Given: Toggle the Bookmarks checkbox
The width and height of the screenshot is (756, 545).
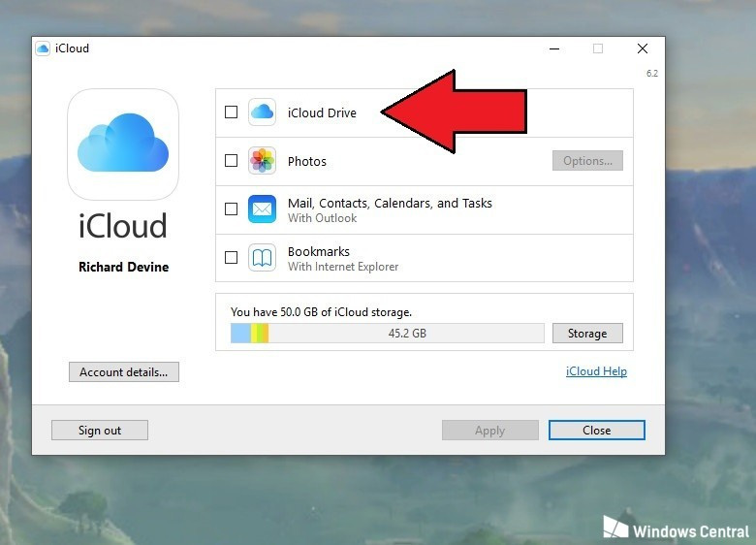Looking at the screenshot, I should pos(232,258).
